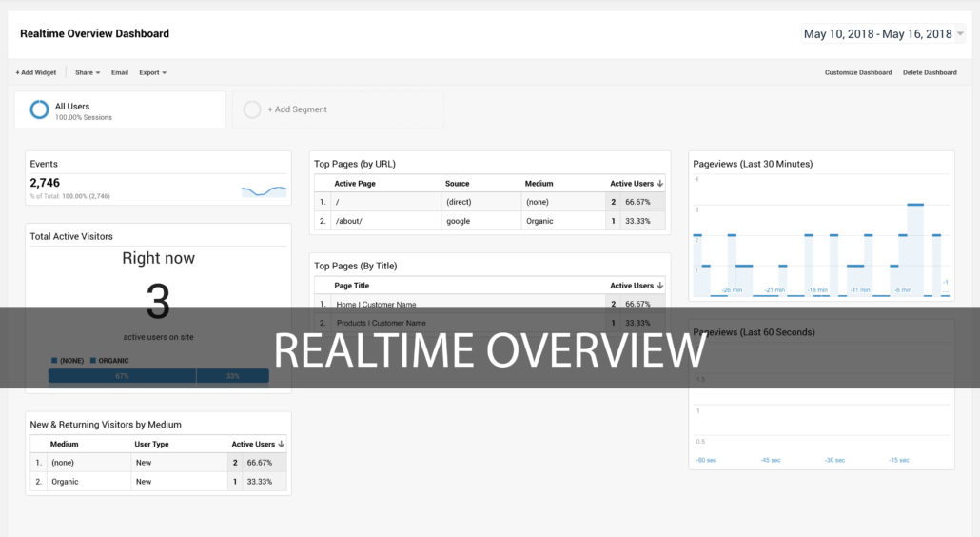The height and width of the screenshot is (537, 980).
Task: Click the Events sparkline chart
Action: click(264, 190)
